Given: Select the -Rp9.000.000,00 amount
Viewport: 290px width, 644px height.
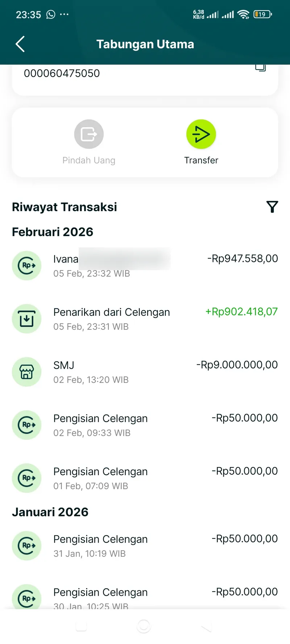Looking at the screenshot, I should 237,365.
